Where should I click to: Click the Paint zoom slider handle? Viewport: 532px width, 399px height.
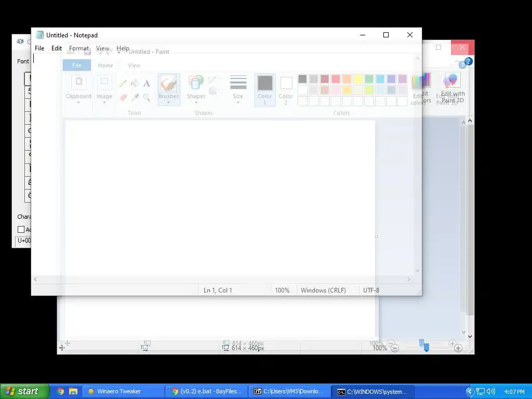point(427,348)
